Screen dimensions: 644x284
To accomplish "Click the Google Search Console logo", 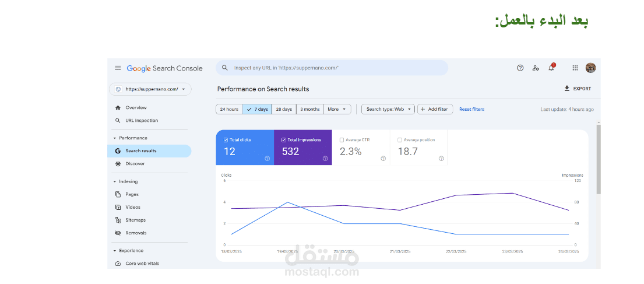I will (x=165, y=68).
